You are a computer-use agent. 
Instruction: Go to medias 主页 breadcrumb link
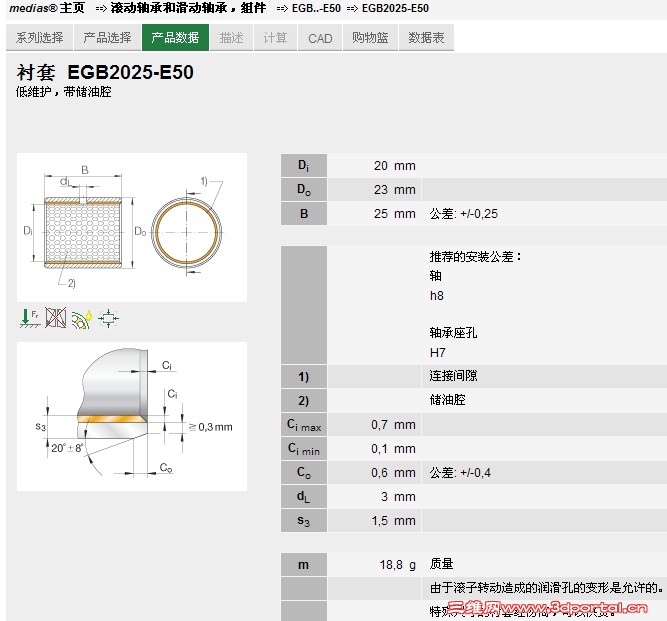click(x=47, y=8)
